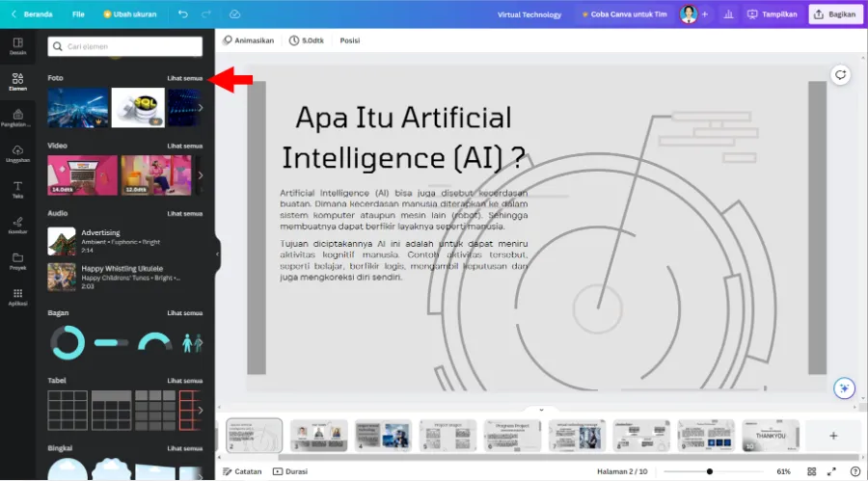This screenshot has width=868, height=481.
Task: Add collaborator with plus icon
Action: tap(705, 14)
